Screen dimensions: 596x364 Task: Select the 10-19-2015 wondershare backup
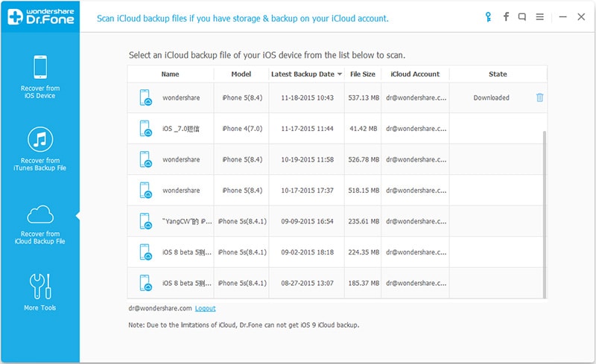(298, 159)
